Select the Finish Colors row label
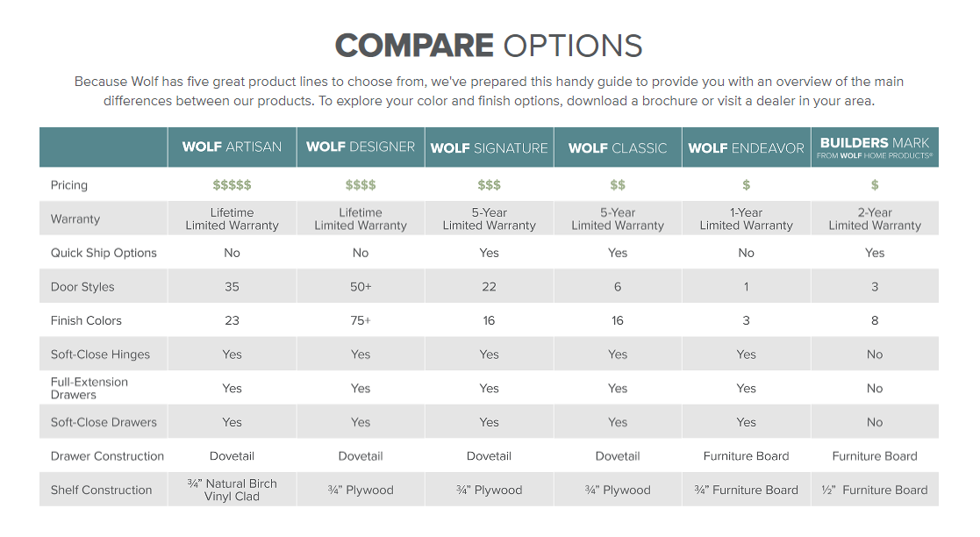980x537 pixels. coord(86,321)
